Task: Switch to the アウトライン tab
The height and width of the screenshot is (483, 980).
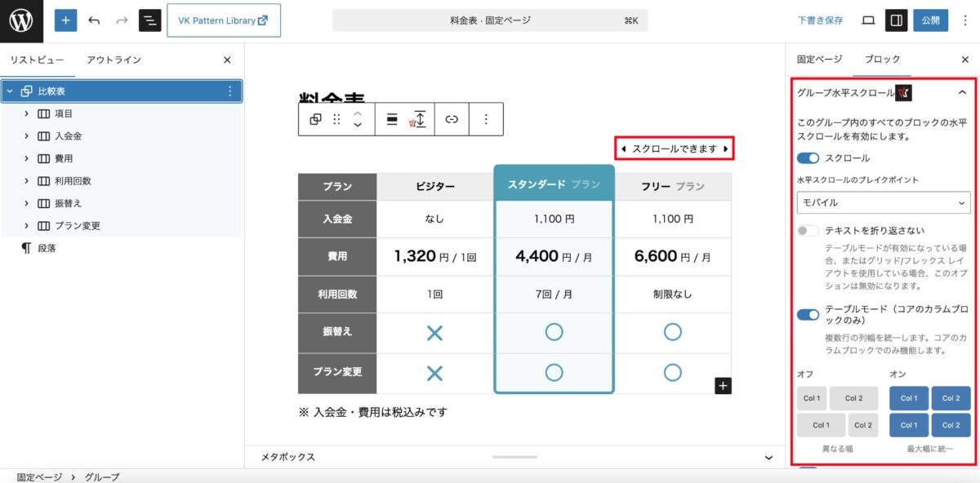Action: 114,60
